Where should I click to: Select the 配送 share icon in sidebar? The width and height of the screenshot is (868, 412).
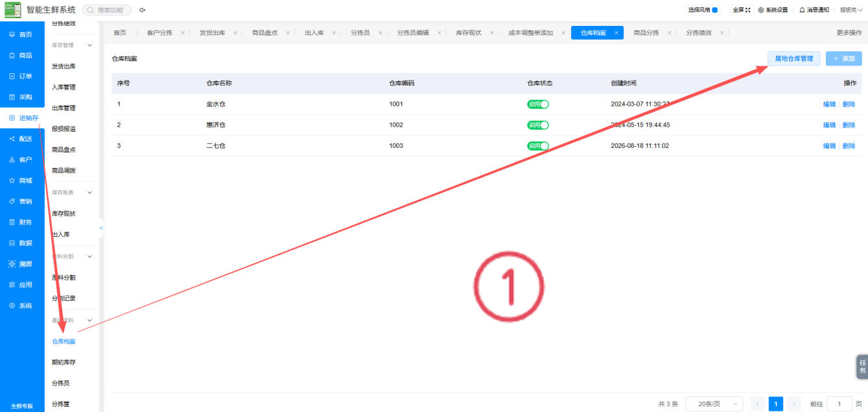pos(12,139)
